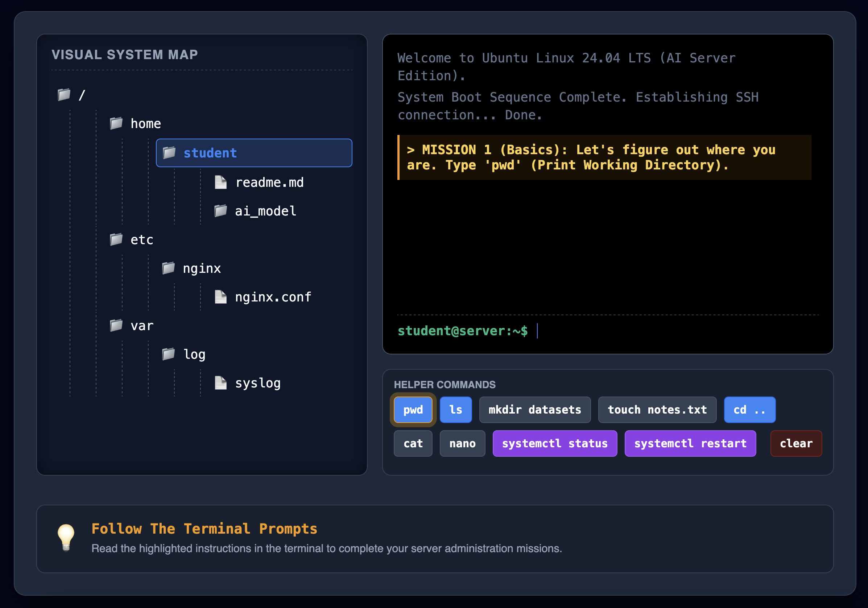Click the var folder icon
Image resolution: width=868 pixels, height=608 pixels.
coord(116,325)
